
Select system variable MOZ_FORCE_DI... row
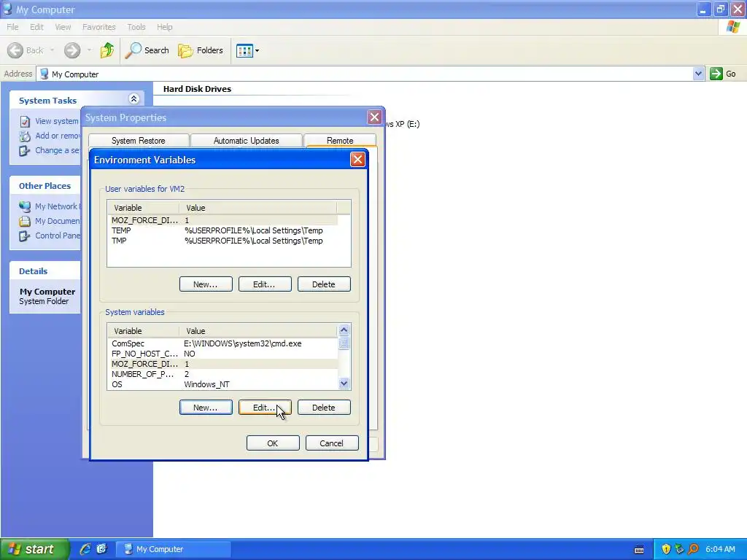tap(223, 364)
